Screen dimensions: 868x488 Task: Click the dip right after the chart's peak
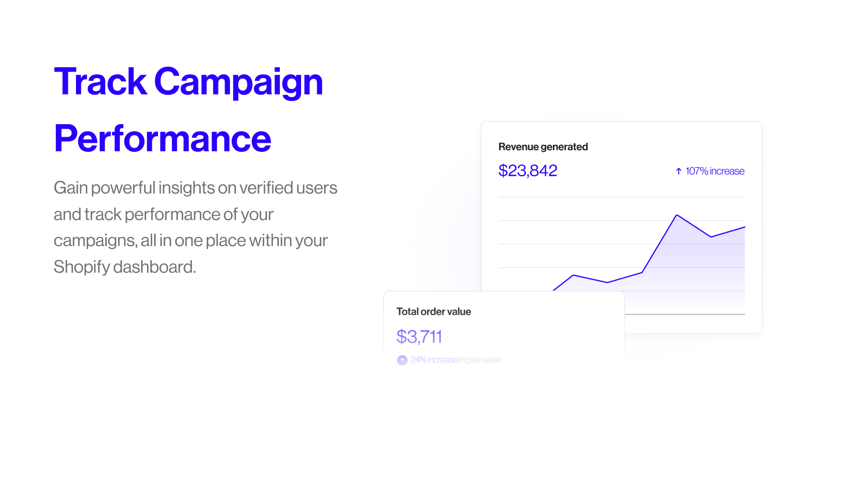pyautogui.click(x=711, y=237)
